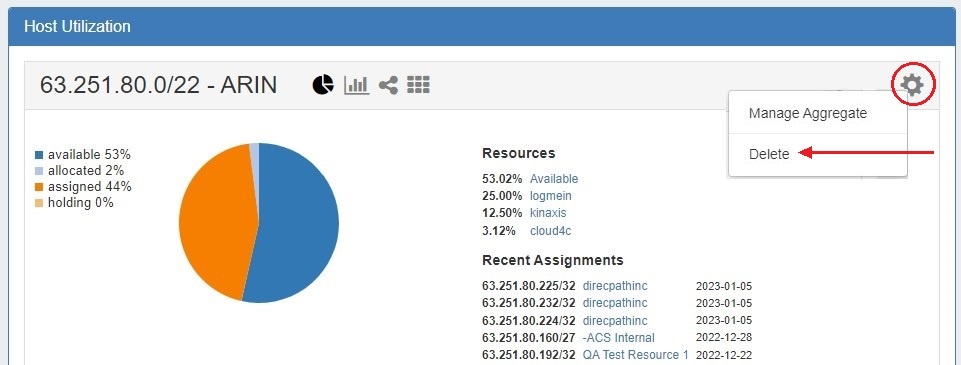961x365 pixels.
Task: Select the pie chart view icon
Action: pyautogui.click(x=323, y=85)
